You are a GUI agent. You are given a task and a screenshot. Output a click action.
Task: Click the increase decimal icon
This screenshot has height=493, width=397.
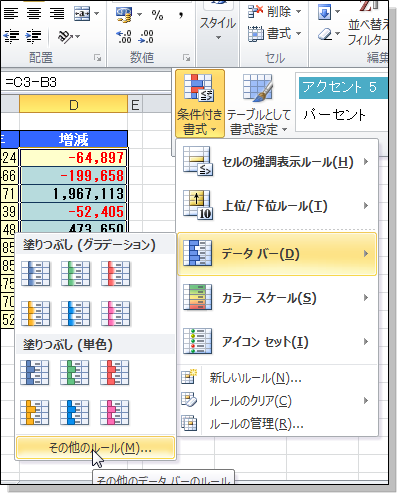124,37
